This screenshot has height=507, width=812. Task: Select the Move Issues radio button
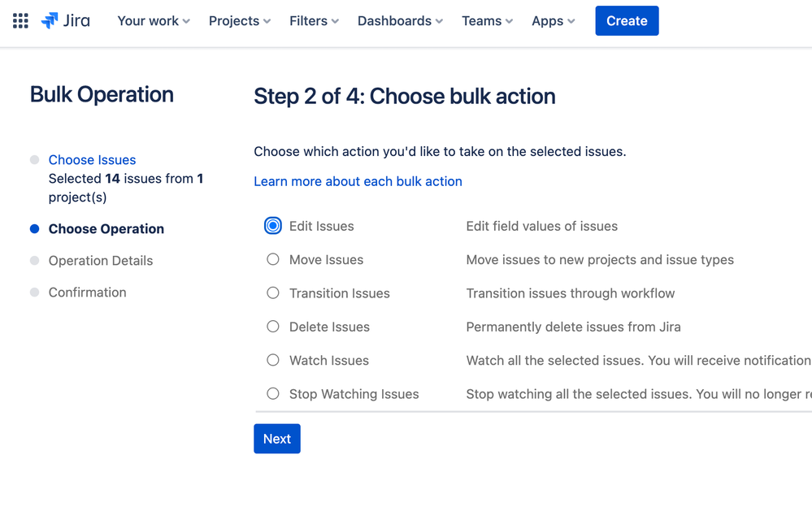[273, 259]
